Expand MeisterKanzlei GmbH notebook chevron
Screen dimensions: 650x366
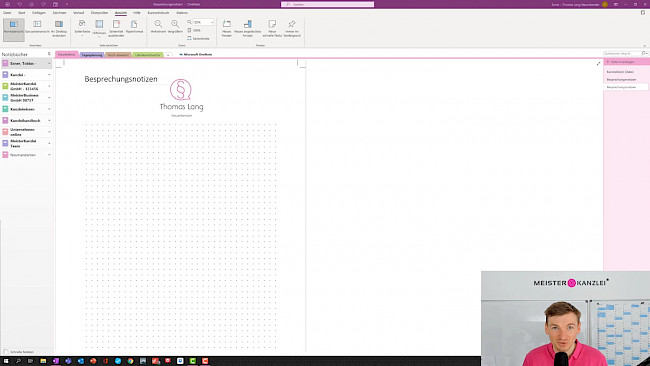(x=49, y=86)
